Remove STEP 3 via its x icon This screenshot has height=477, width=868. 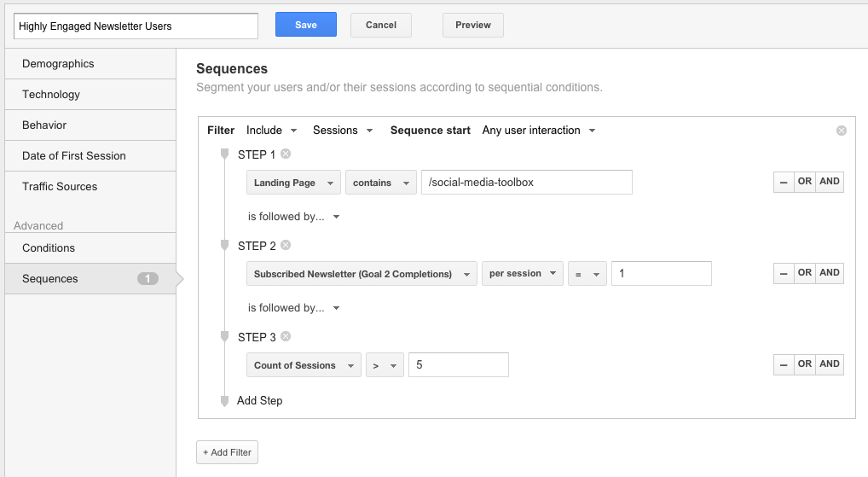[x=286, y=337]
